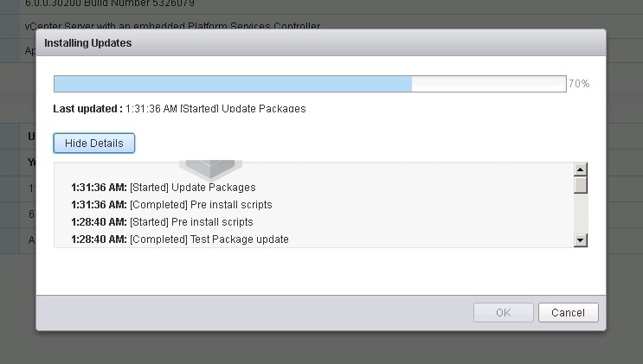The width and height of the screenshot is (643, 364).
Task: Click the greyed-out OK button
Action: (x=503, y=313)
